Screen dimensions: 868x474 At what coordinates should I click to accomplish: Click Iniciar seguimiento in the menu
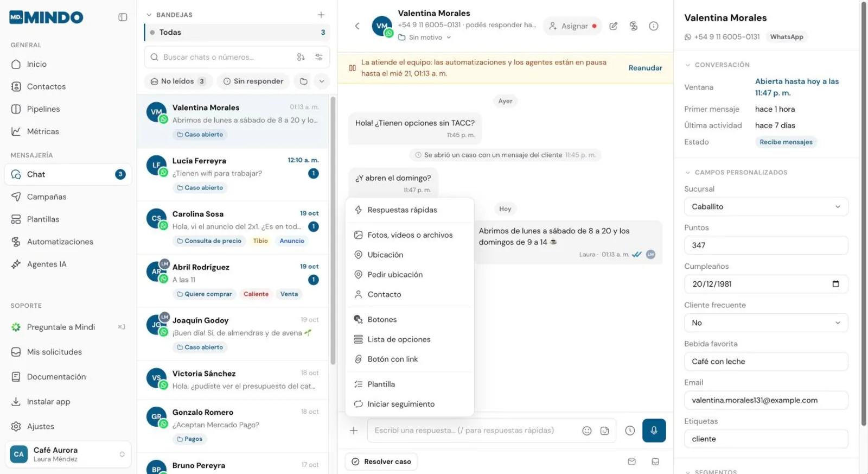(410, 404)
